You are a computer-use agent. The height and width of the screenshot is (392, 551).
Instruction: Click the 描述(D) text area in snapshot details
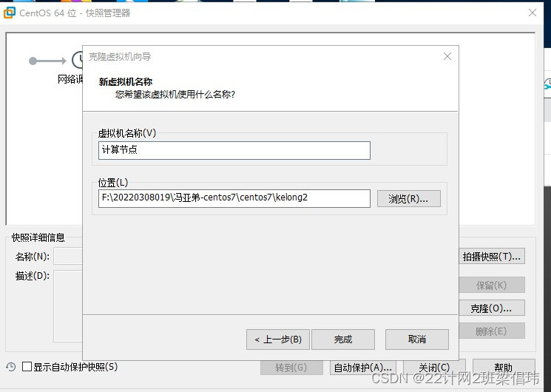pyautogui.click(x=68, y=306)
